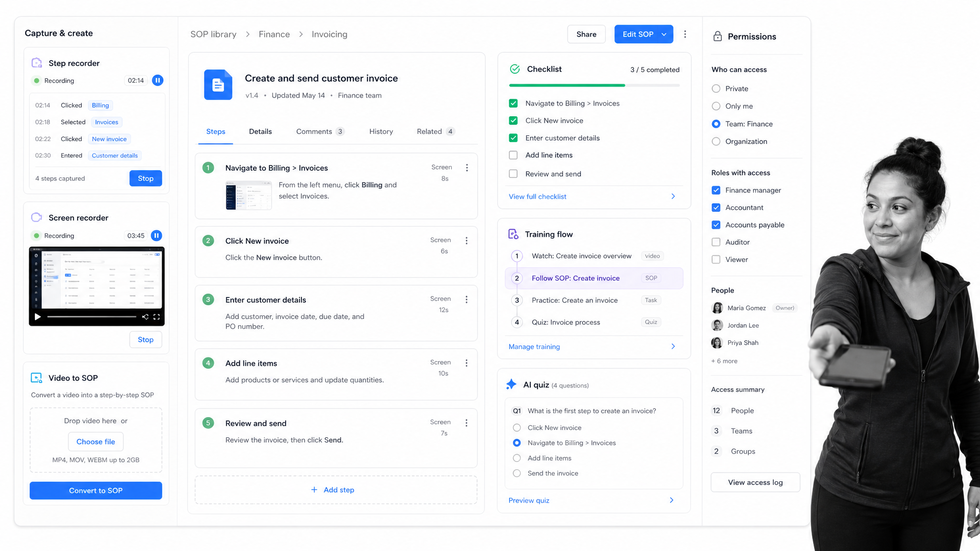Click the Convert to SOP button
980x551 pixels.
pos(96,490)
